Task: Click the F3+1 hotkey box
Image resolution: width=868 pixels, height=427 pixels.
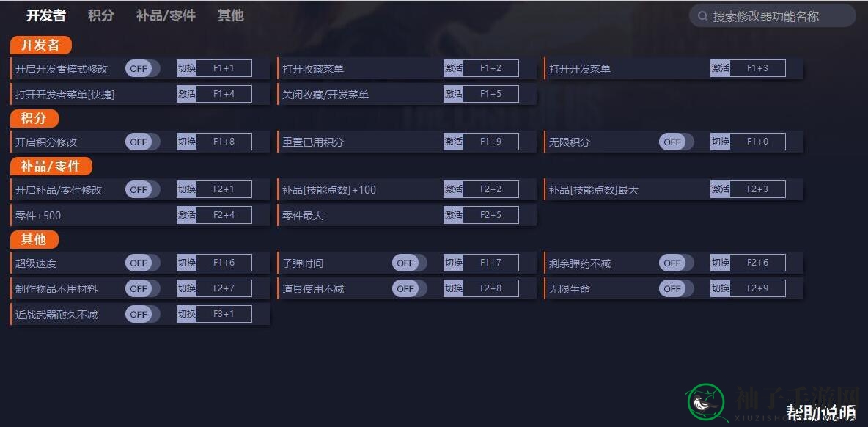Action: pos(224,314)
